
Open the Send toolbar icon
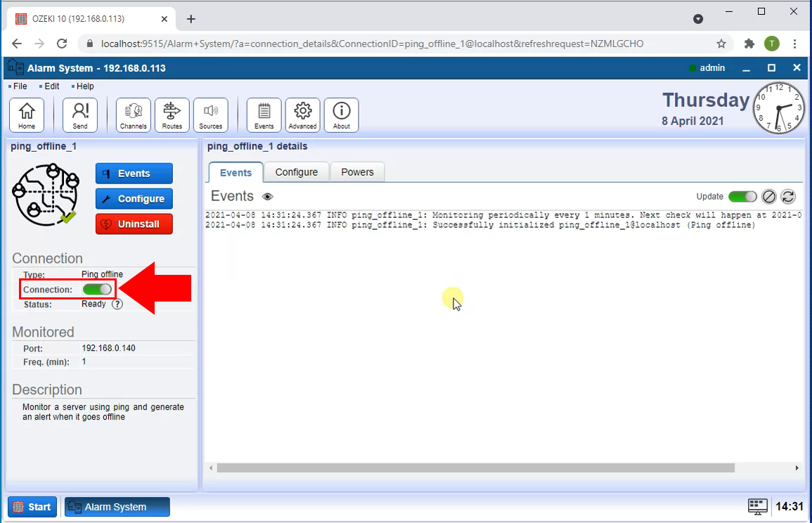pos(79,115)
